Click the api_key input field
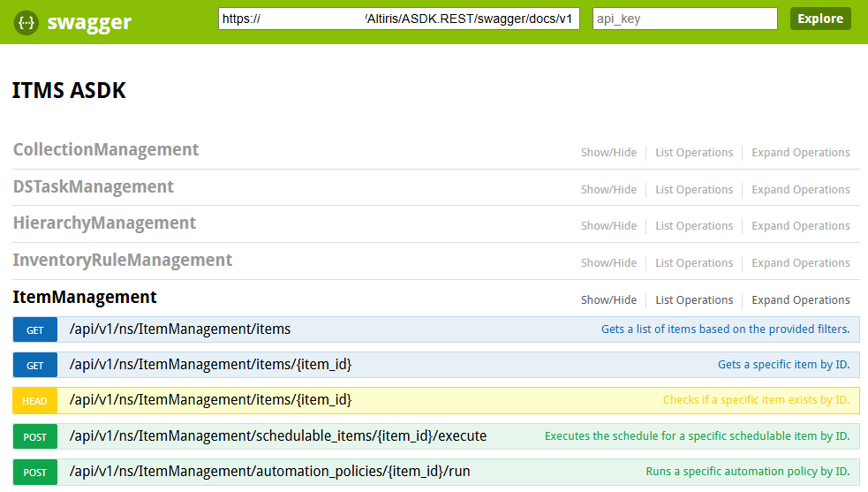The image size is (868, 492). click(684, 19)
